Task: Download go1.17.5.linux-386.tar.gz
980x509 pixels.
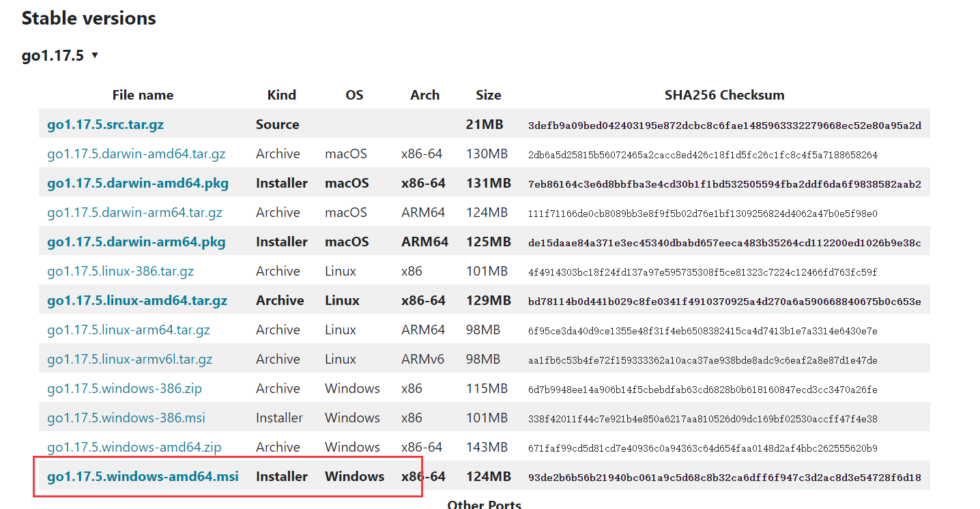Action: point(120,272)
